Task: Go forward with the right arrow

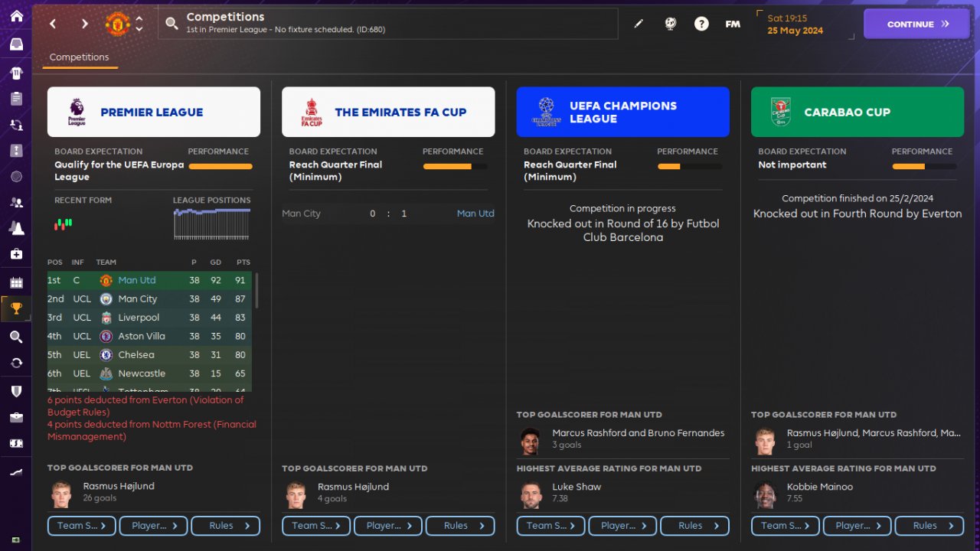Action: click(85, 24)
